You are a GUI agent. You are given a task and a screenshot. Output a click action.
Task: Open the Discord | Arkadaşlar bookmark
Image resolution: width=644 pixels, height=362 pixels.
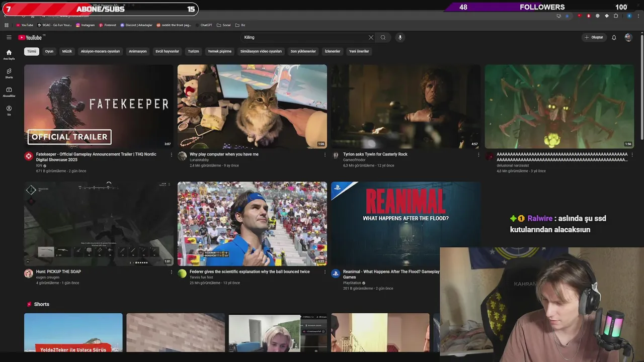pos(136,25)
